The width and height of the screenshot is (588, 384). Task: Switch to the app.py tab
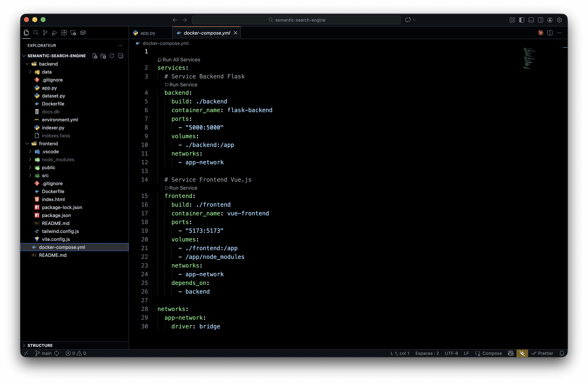point(148,33)
